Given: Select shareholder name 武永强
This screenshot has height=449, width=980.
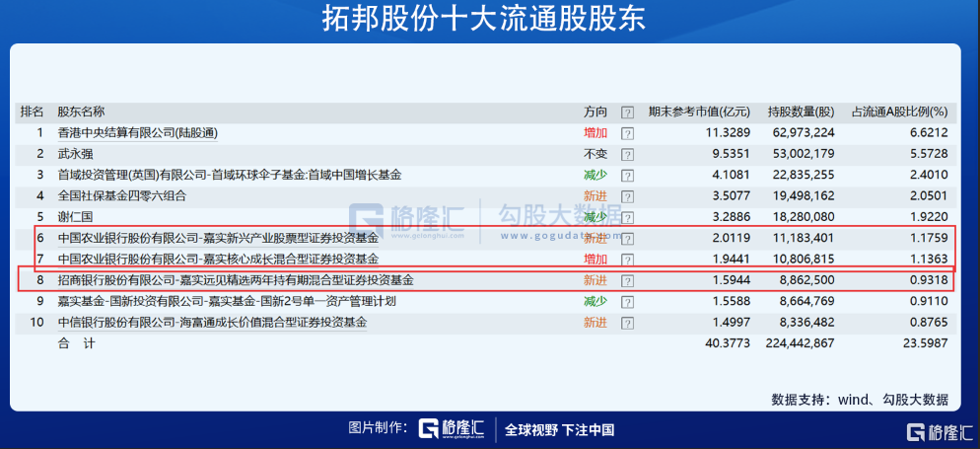Looking at the screenshot, I should point(75,154).
